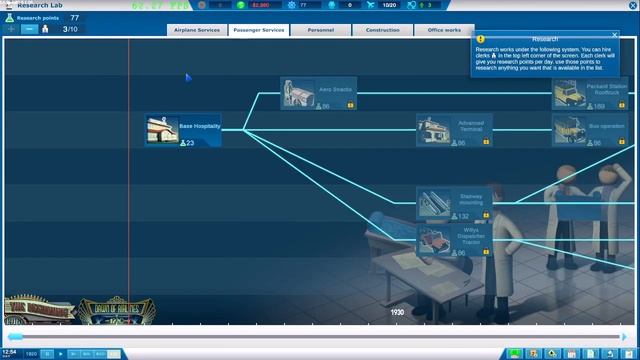
Task: Click the clerk person icon
Action: click(x=45, y=29)
